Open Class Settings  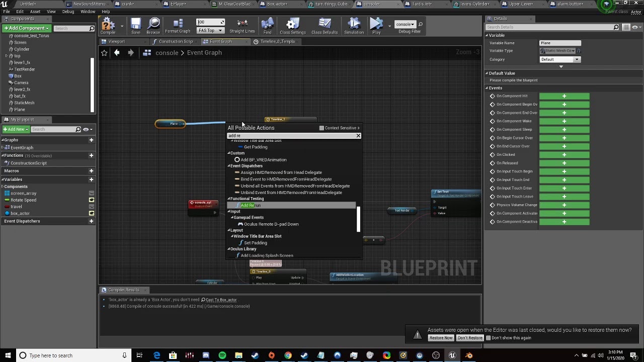tap(292, 26)
